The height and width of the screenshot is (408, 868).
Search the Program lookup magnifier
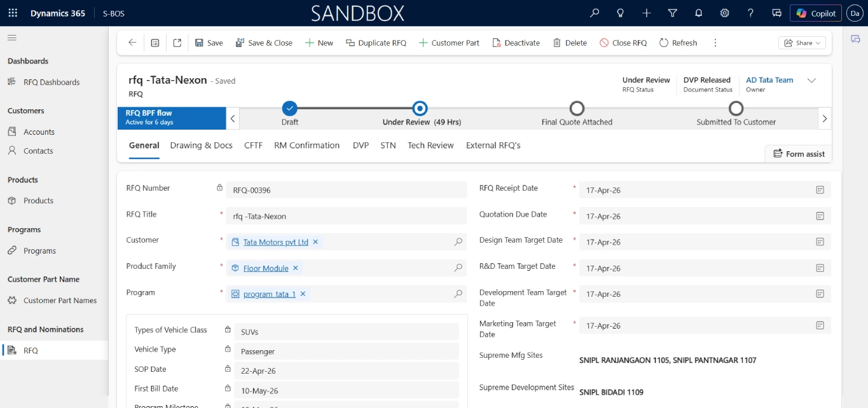(x=458, y=294)
